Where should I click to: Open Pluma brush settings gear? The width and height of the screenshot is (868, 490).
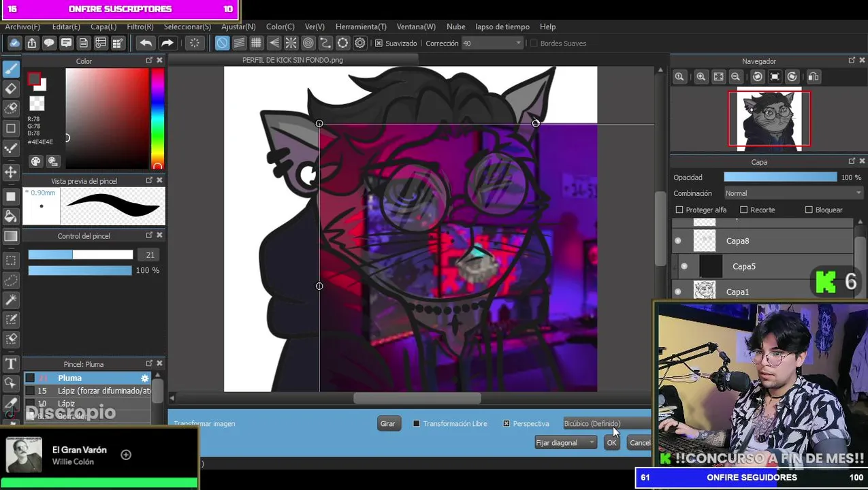coord(144,378)
